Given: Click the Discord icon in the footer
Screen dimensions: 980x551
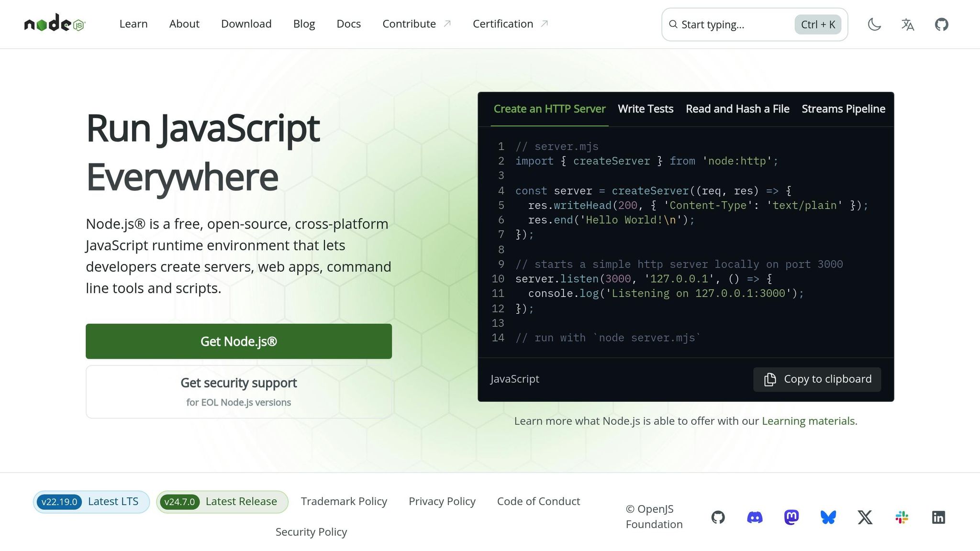Looking at the screenshot, I should click(755, 517).
